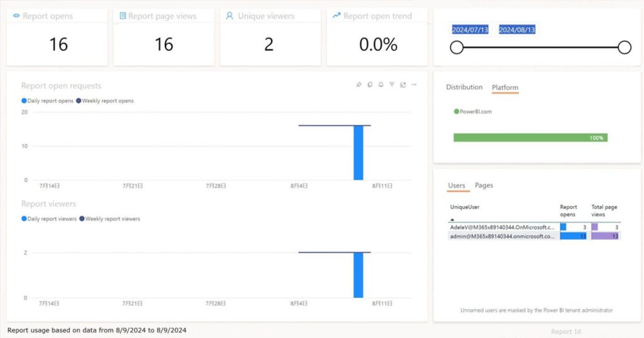Click the 2024/07/13 start date field
The image size is (644, 338).
pyautogui.click(x=470, y=30)
